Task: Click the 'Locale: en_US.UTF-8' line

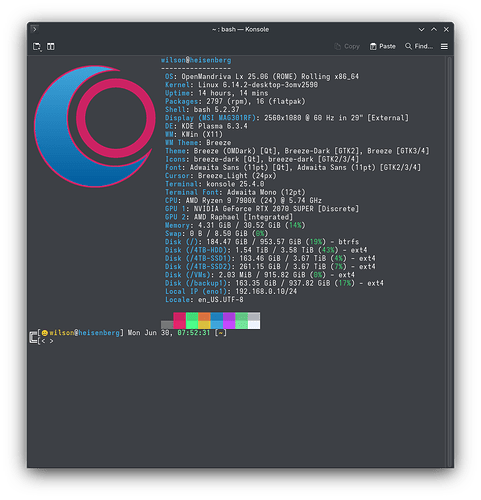Action: (204, 300)
